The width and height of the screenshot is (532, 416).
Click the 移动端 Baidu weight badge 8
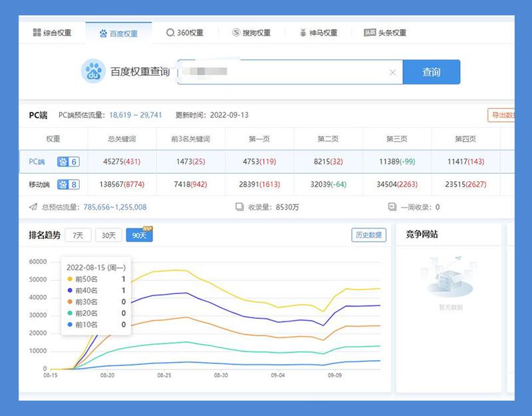pyautogui.click(x=68, y=184)
